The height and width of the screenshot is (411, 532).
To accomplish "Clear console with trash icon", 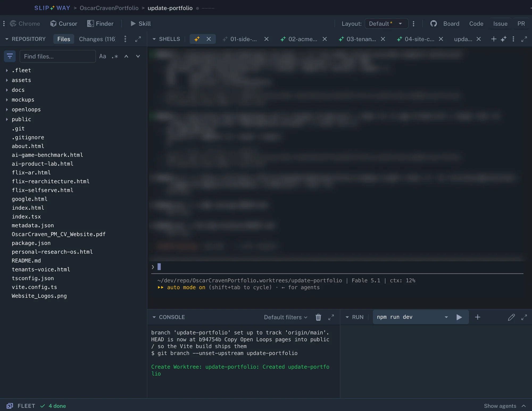I will click(318, 317).
